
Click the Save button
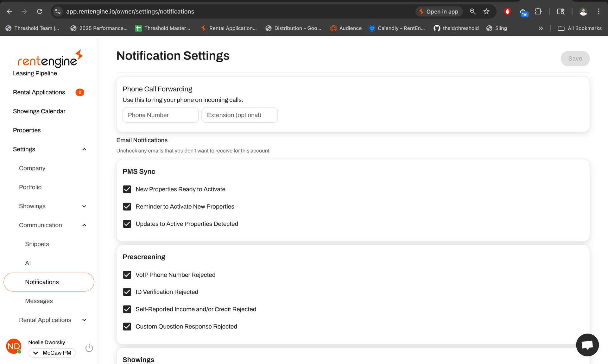click(x=575, y=59)
